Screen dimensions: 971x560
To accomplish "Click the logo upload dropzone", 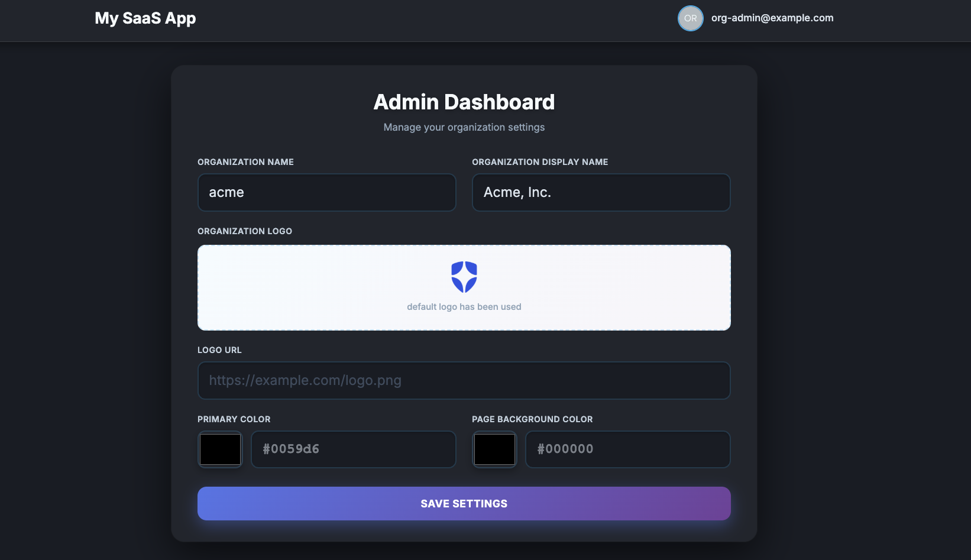I will [464, 288].
